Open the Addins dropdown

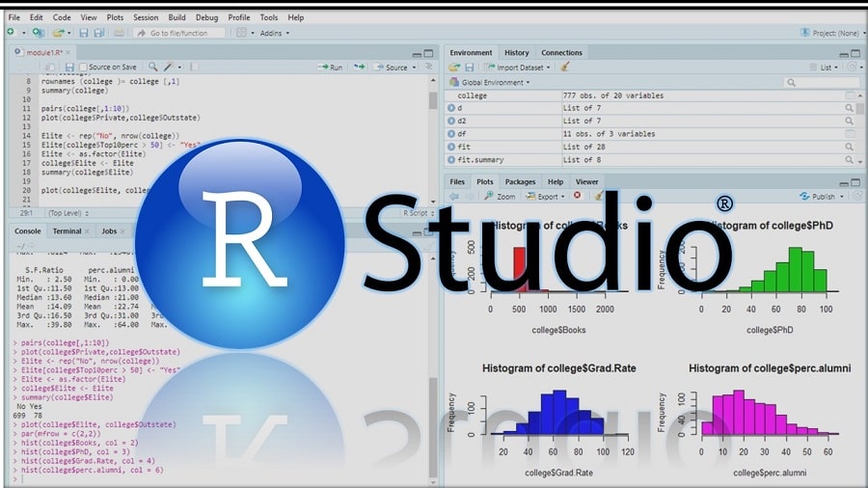[275, 33]
